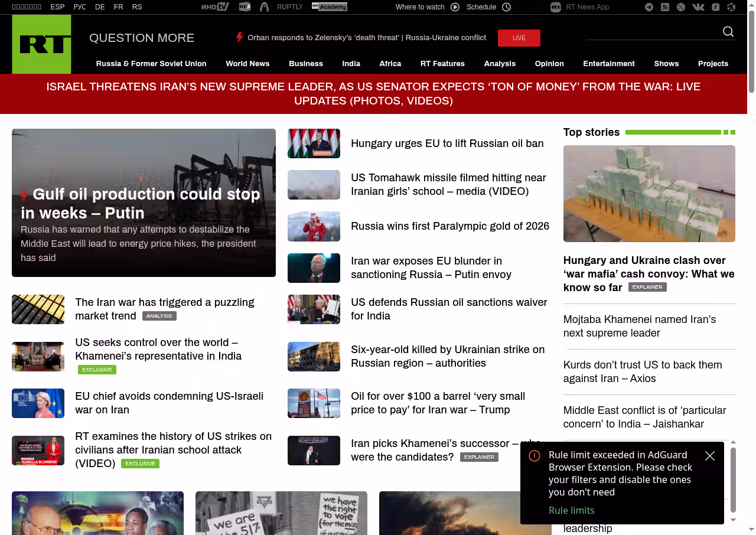
Task: Click the Where to watch play icon
Action: pos(455,7)
